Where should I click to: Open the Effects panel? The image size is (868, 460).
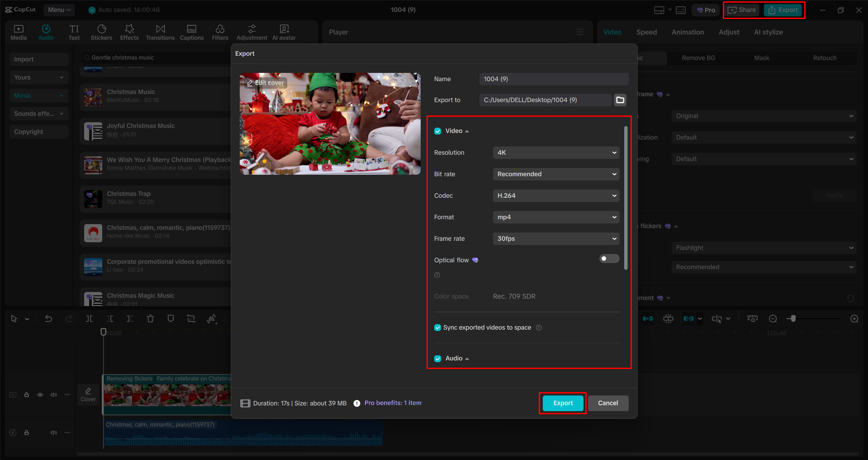[129, 32]
